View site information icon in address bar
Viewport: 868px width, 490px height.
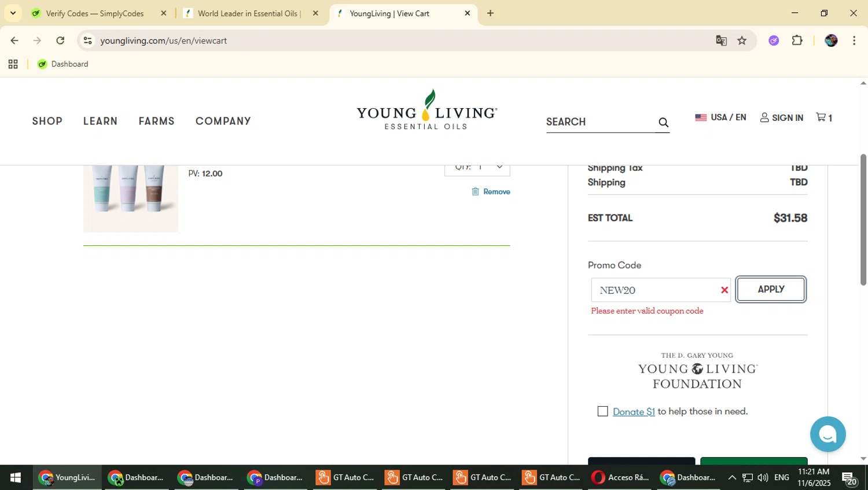(x=88, y=40)
